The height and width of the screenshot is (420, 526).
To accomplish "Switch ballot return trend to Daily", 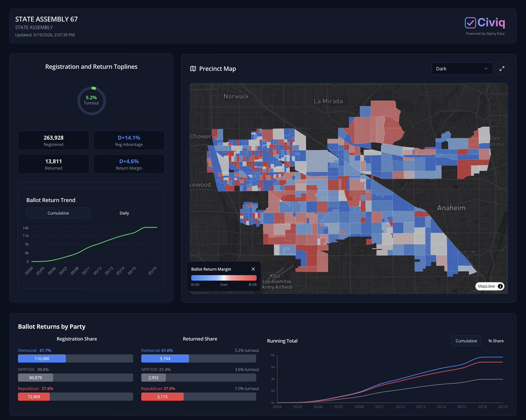I will (124, 213).
